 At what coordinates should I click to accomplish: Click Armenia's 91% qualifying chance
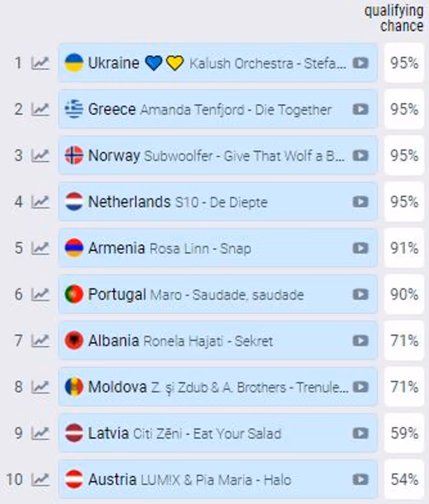tap(404, 248)
